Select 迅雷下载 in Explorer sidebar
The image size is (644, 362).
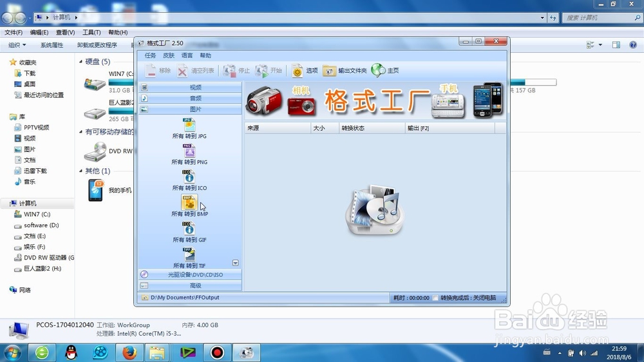(x=35, y=171)
